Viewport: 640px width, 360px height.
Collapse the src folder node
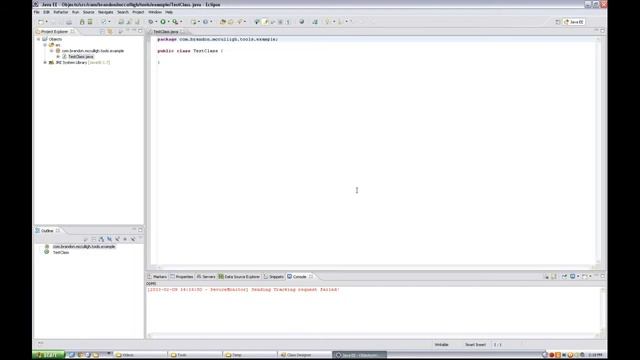tap(45, 45)
